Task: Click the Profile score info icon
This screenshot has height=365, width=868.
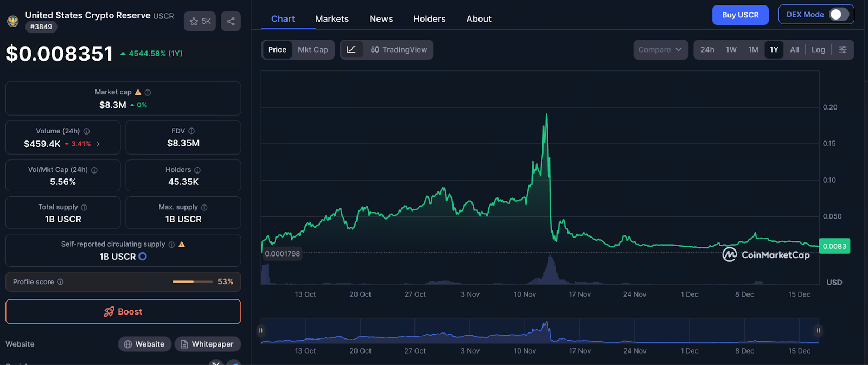Action: click(60, 282)
